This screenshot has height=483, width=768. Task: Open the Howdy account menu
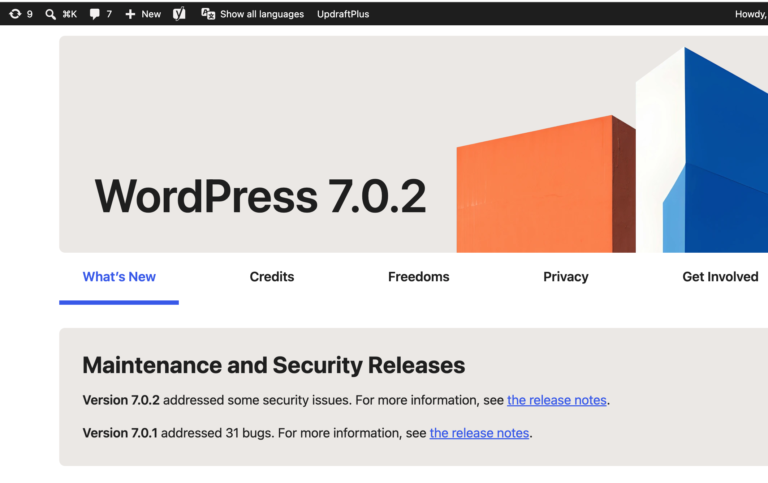tap(751, 14)
